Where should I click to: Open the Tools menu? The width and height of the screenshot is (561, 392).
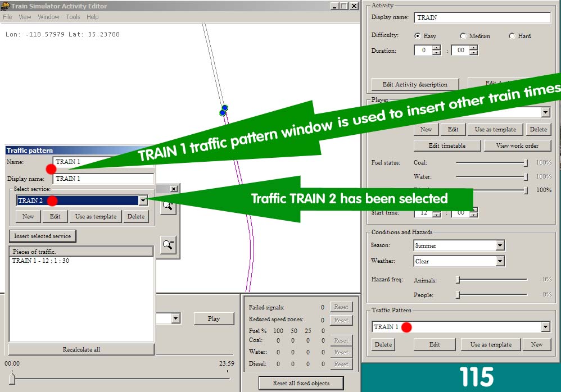click(x=73, y=17)
